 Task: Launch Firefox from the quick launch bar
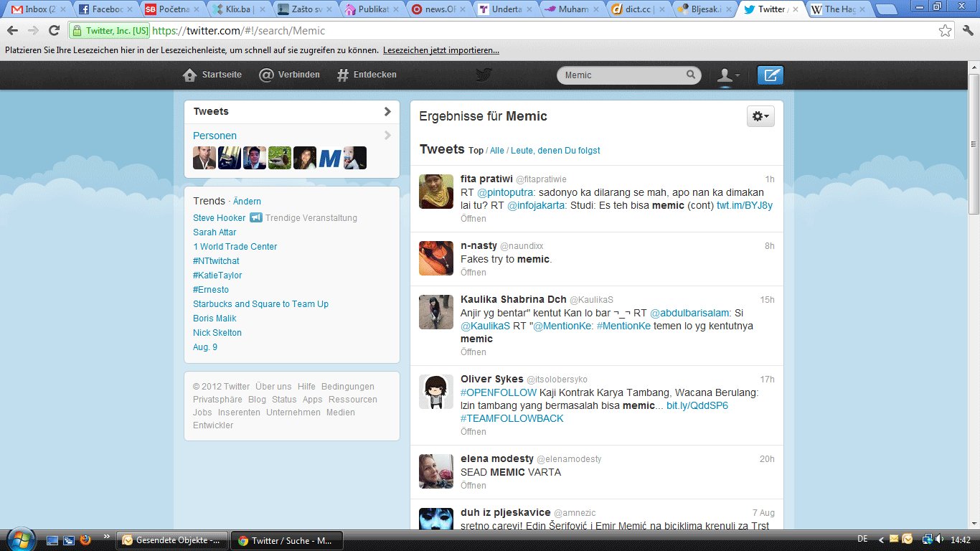coord(85,540)
